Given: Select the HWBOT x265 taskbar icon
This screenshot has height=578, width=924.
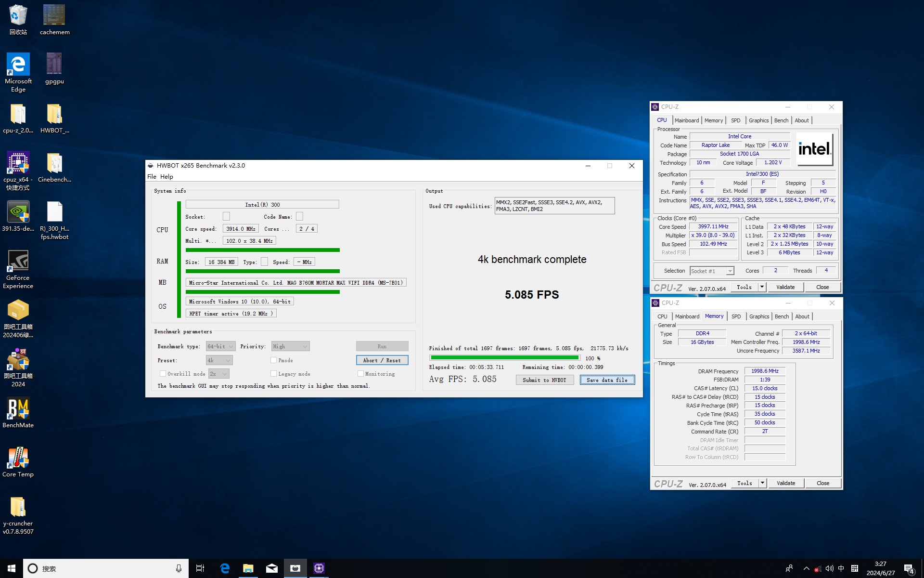Looking at the screenshot, I should tap(295, 568).
